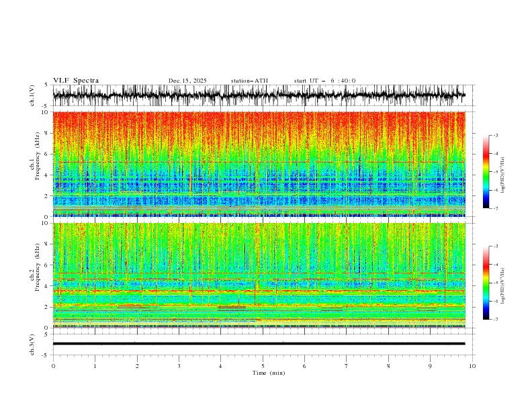Viewport: 532px width, 411px height.
Task: Click the "9" tick on Time axis
Action: point(430,366)
